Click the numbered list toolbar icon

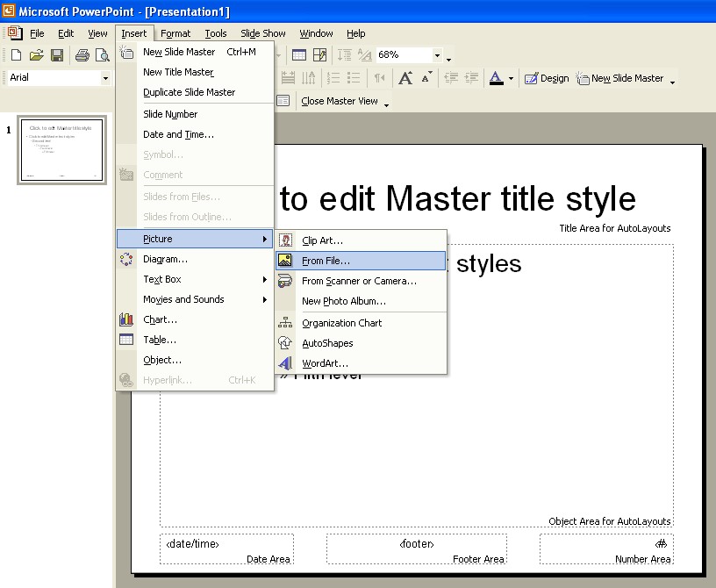coord(333,78)
